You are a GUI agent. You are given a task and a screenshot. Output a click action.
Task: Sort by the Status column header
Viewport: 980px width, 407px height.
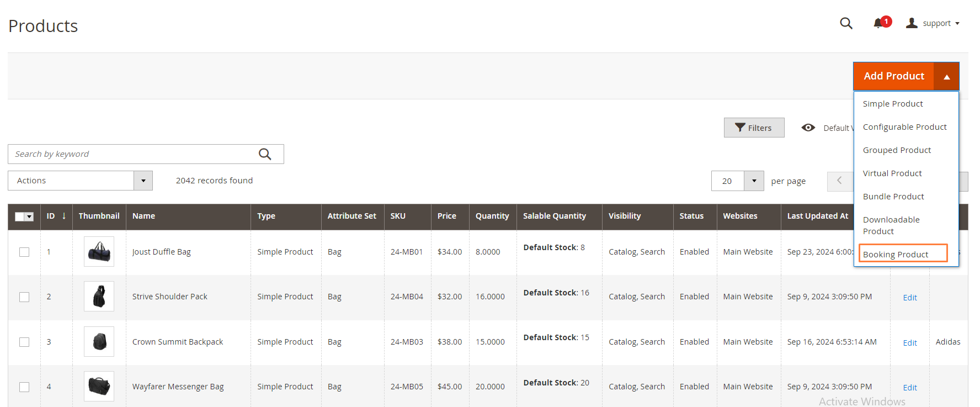(x=695, y=216)
